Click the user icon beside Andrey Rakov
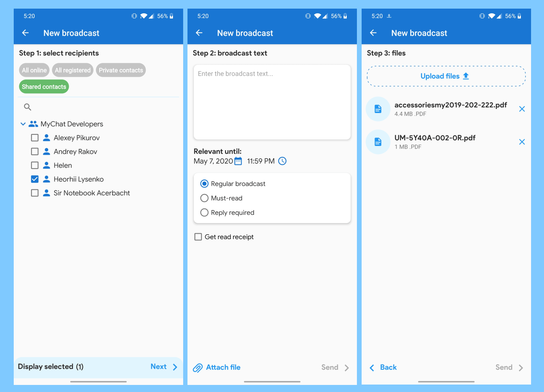 coord(46,151)
